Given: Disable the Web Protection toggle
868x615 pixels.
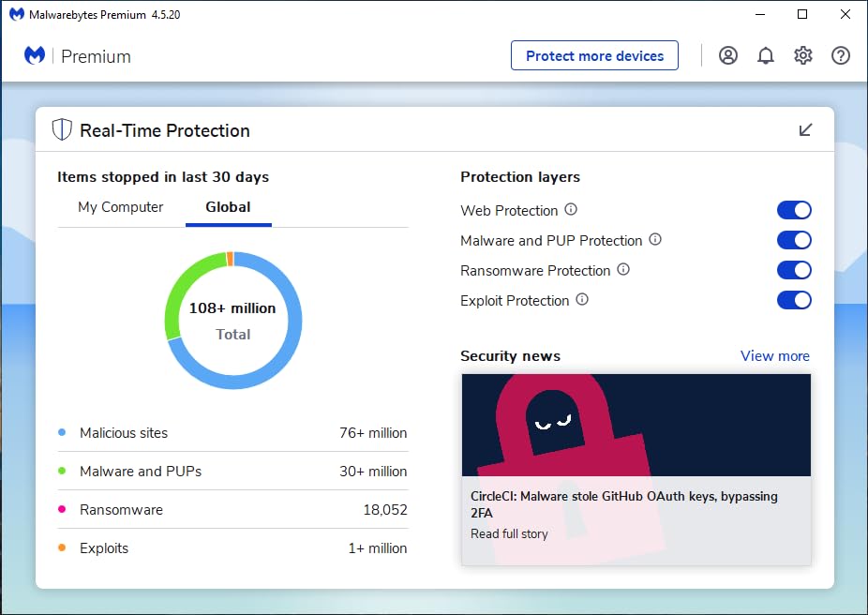Looking at the screenshot, I should click(794, 210).
